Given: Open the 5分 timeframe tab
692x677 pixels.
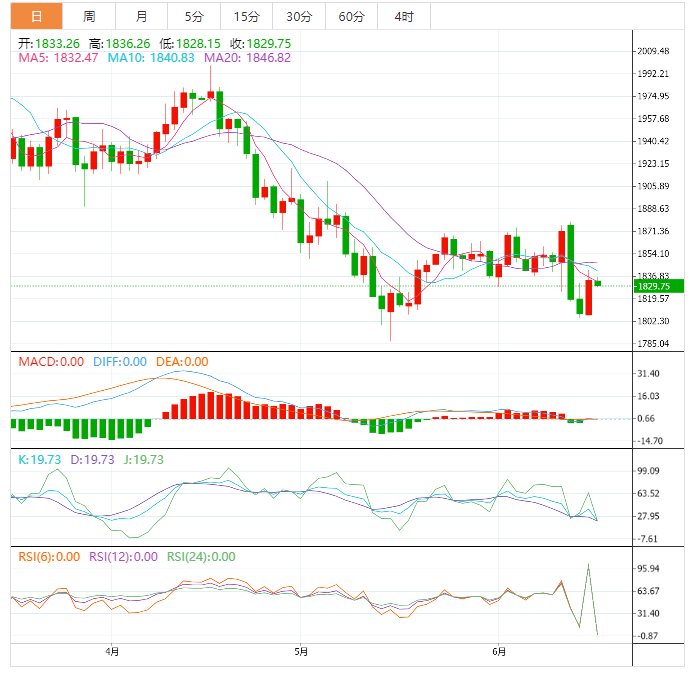Looking at the screenshot, I should tap(194, 16).
